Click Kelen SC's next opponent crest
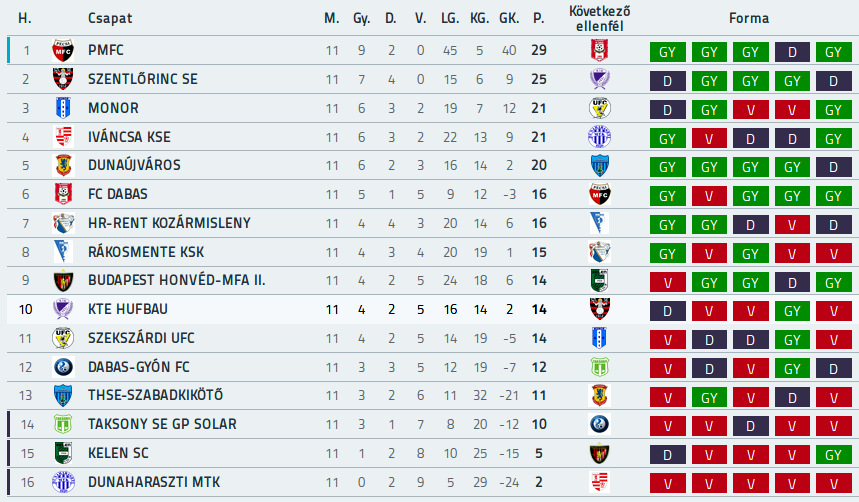 600,453
